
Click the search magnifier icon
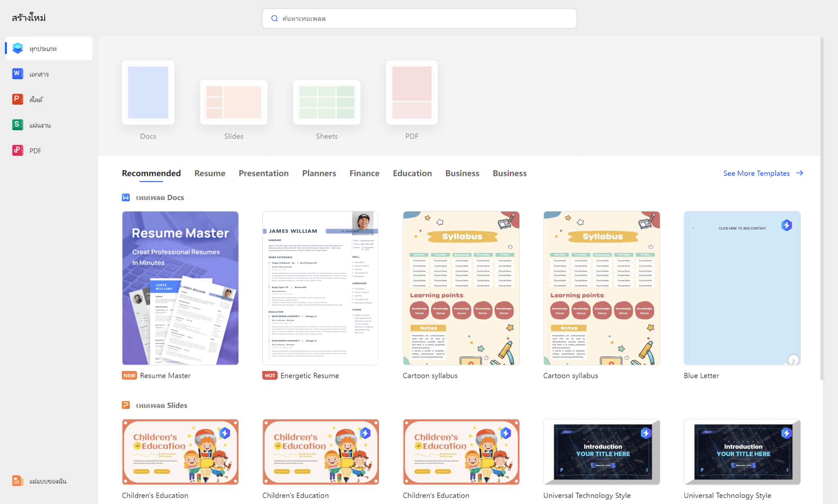coord(275,18)
